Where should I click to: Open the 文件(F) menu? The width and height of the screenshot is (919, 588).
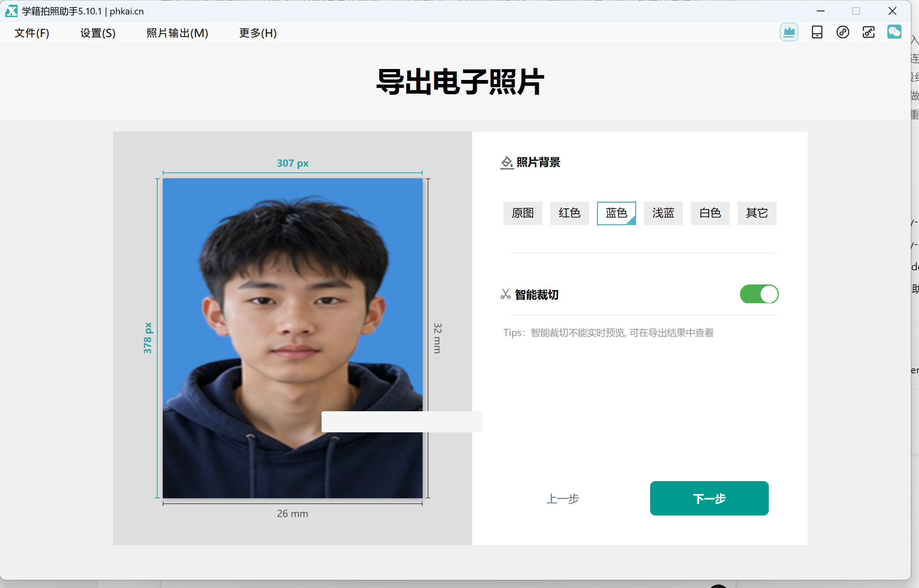tap(32, 33)
